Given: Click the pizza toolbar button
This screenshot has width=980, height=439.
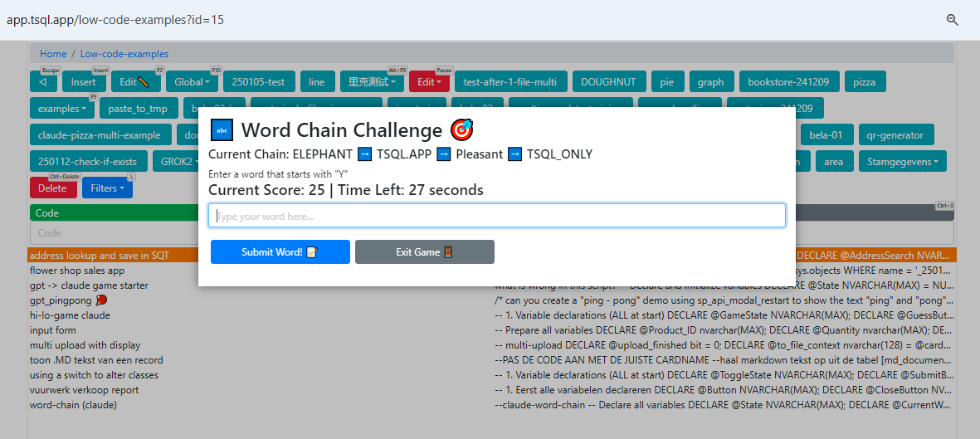Looking at the screenshot, I should 864,82.
